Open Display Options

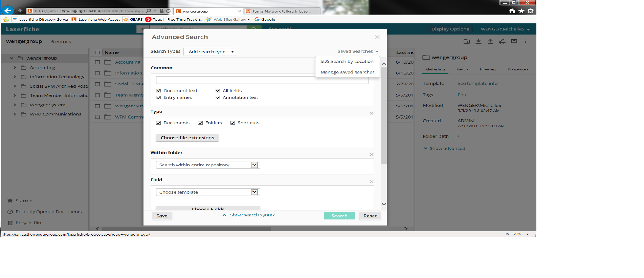click(x=450, y=29)
